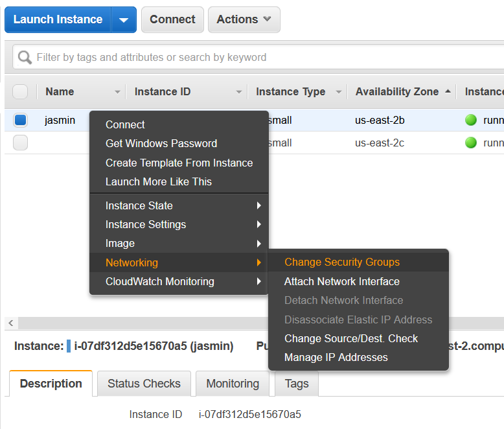Select Change Security Groups from Networking submenu

click(342, 262)
